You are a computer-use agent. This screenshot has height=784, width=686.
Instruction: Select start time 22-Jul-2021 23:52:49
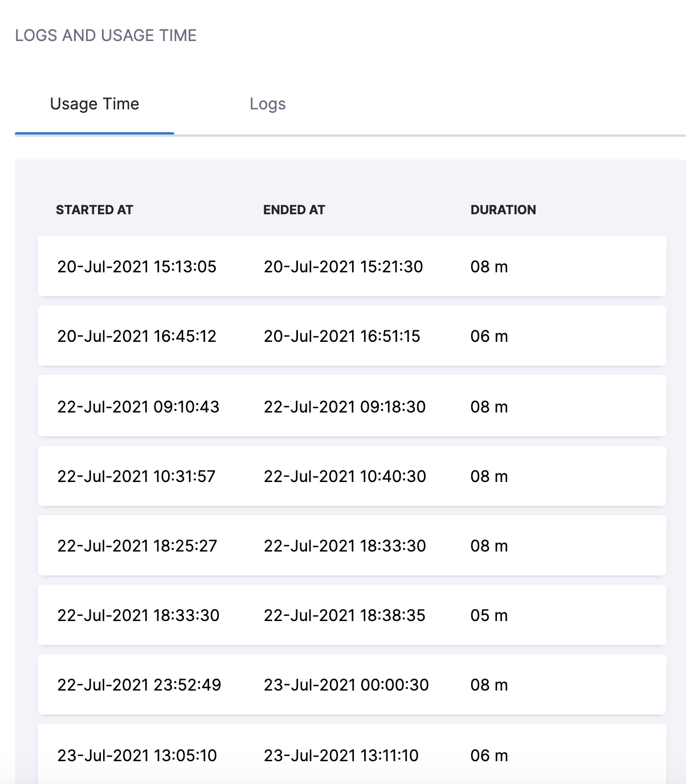(x=139, y=685)
